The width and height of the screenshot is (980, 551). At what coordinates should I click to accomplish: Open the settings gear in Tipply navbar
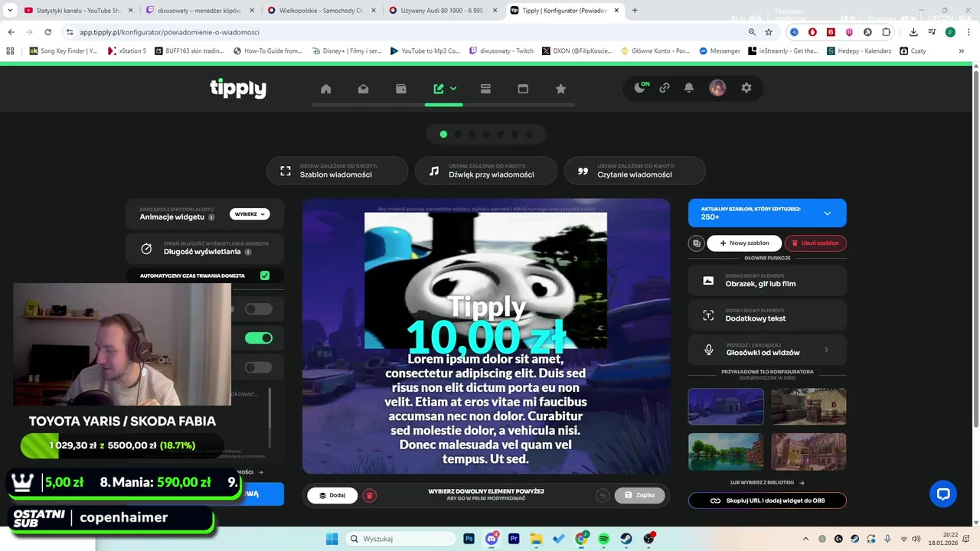(x=746, y=88)
